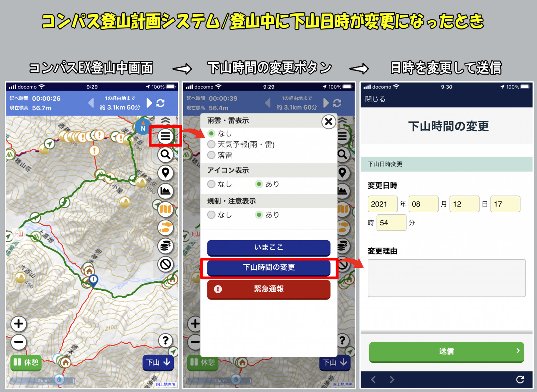Zoom out with the minus button on left map

point(19,342)
